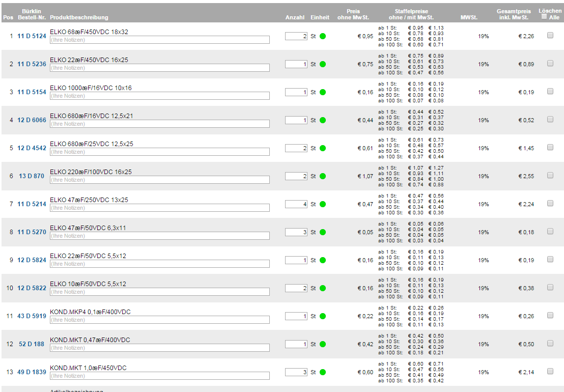Screen dimensions: 564x392
Task: Open order number link 43 D 5919
Action: coord(32,316)
